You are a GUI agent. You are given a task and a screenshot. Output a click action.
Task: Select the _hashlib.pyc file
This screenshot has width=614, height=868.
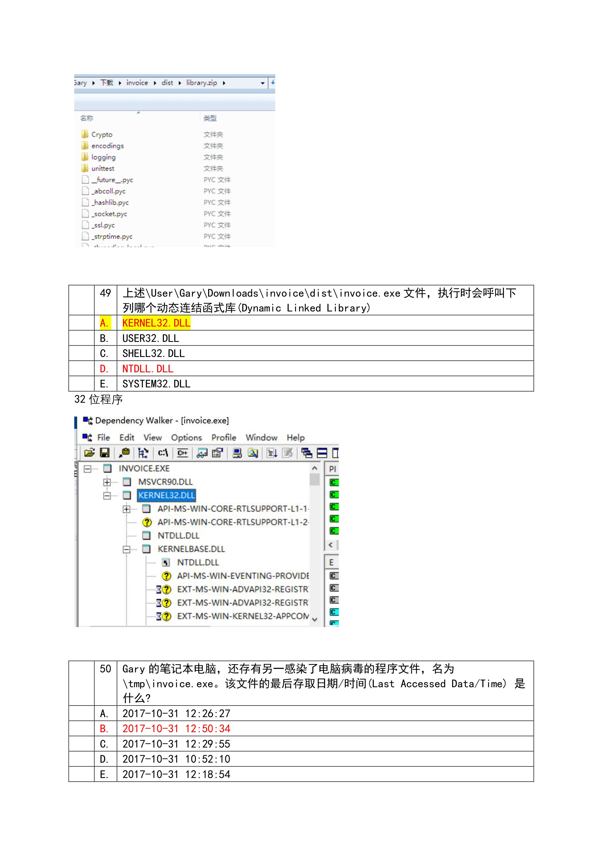click(111, 203)
